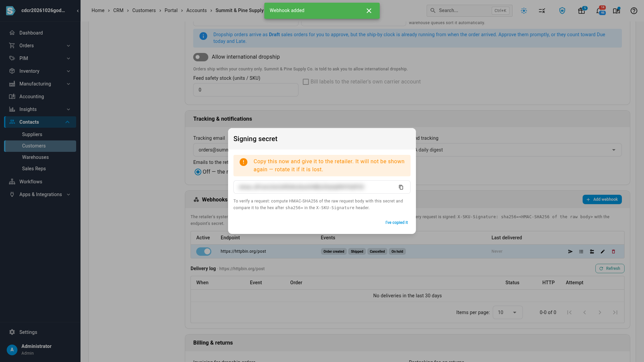The width and height of the screenshot is (644, 362).
Task: Expand the Manufacturing sidebar menu
Action: point(40,84)
